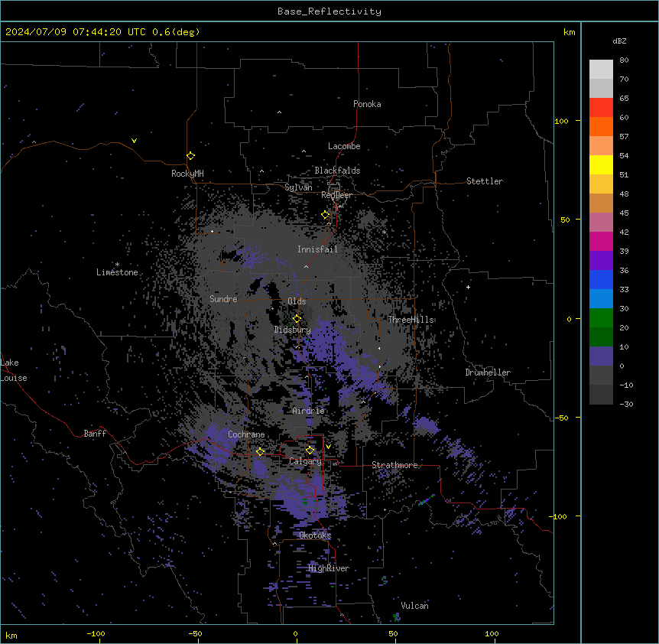Image resolution: width=659 pixels, height=644 pixels.
Task: Click the Olds town label
Action: click(297, 301)
